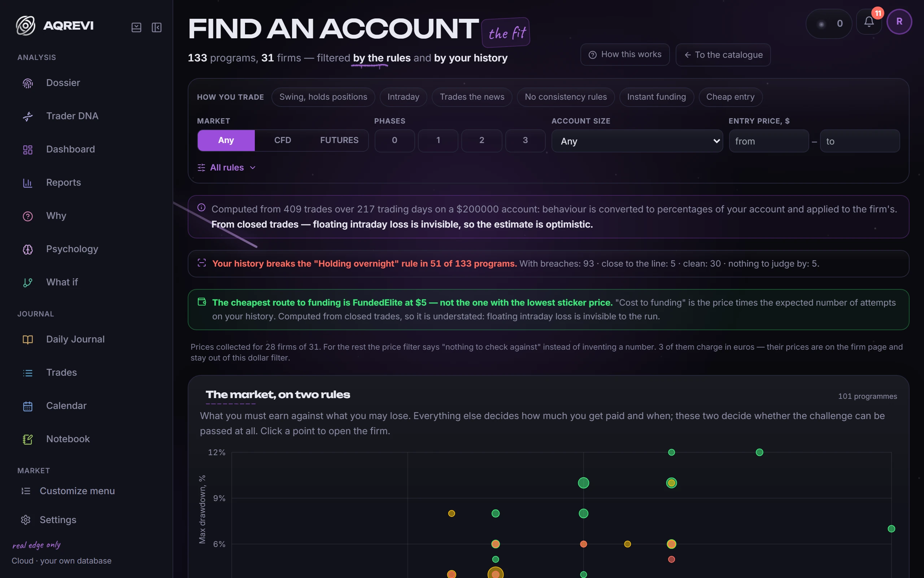Open the Dashboard grid icon
Screen dimensions: 924x578
pos(27,150)
